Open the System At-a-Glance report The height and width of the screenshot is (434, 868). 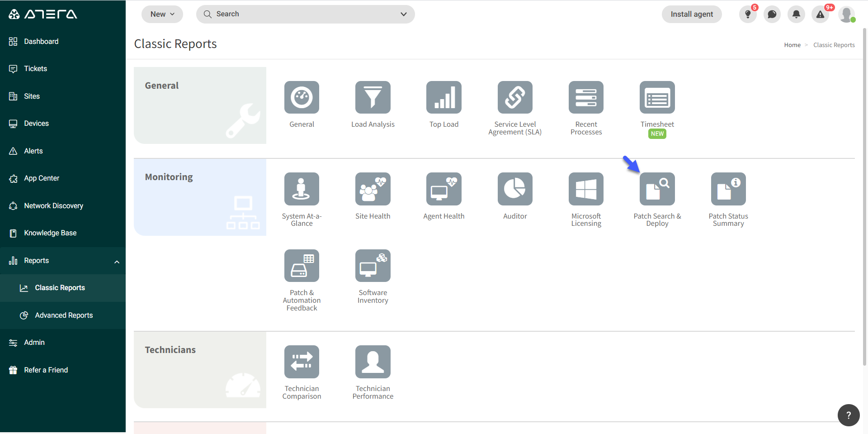pos(302,189)
